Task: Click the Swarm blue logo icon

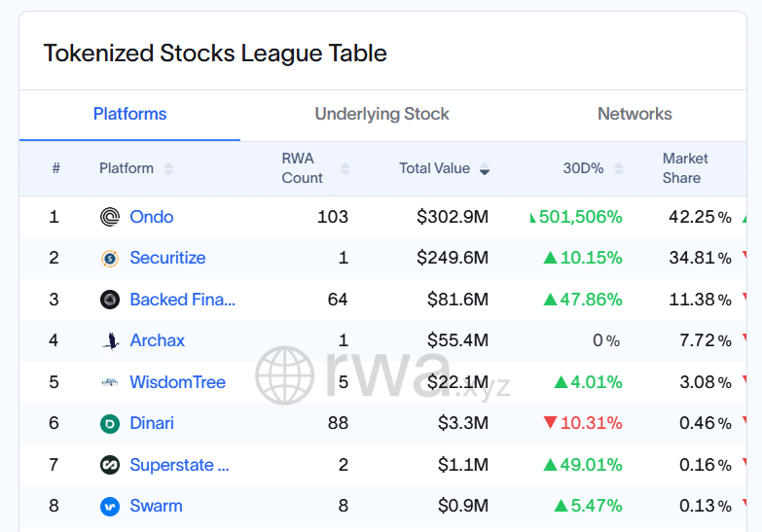Action: pyautogui.click(x=110, y=507)
